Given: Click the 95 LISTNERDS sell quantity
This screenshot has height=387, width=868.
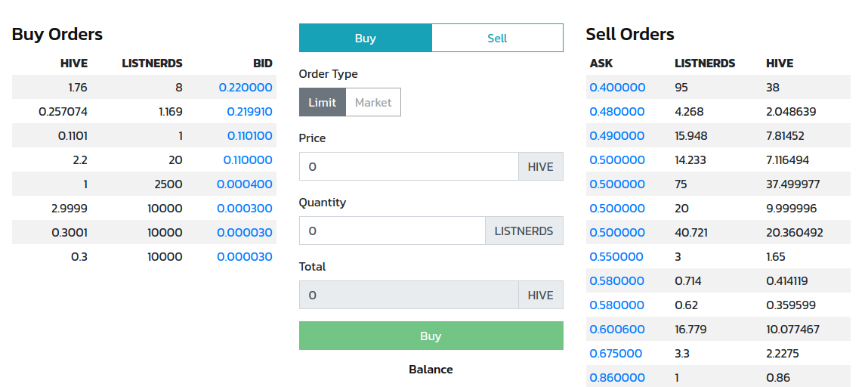Looking at the screenshot, I should point(681,88).
